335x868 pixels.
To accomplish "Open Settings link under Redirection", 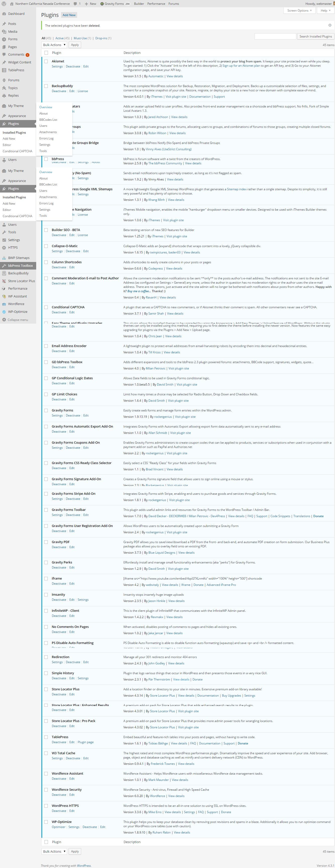I will [x=57, y=662].
